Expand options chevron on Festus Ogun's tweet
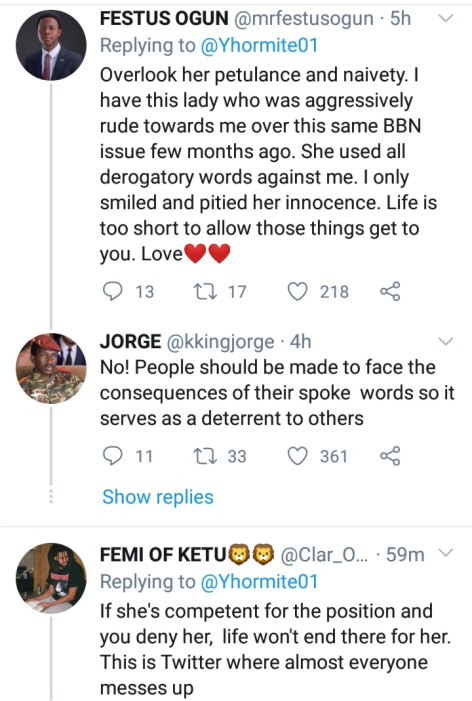Screen dimensions: 472x701 pyautogui.click(x=445, y=18)
